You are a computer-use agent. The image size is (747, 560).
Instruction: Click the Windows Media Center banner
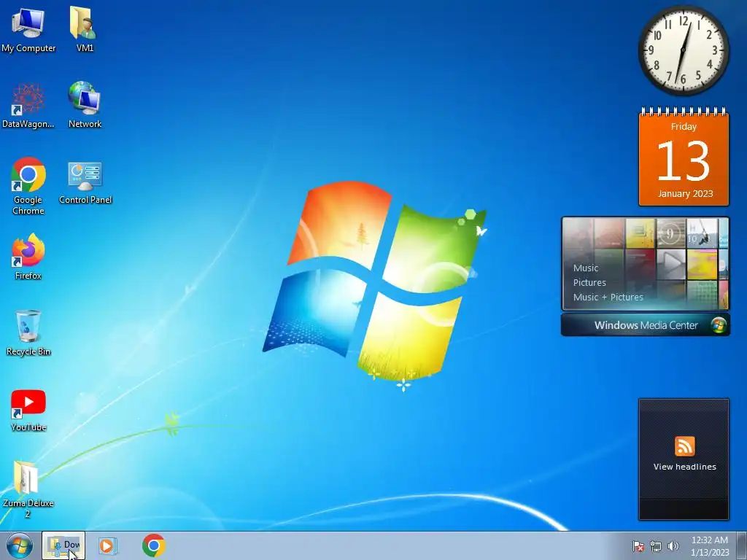point(645,325)
